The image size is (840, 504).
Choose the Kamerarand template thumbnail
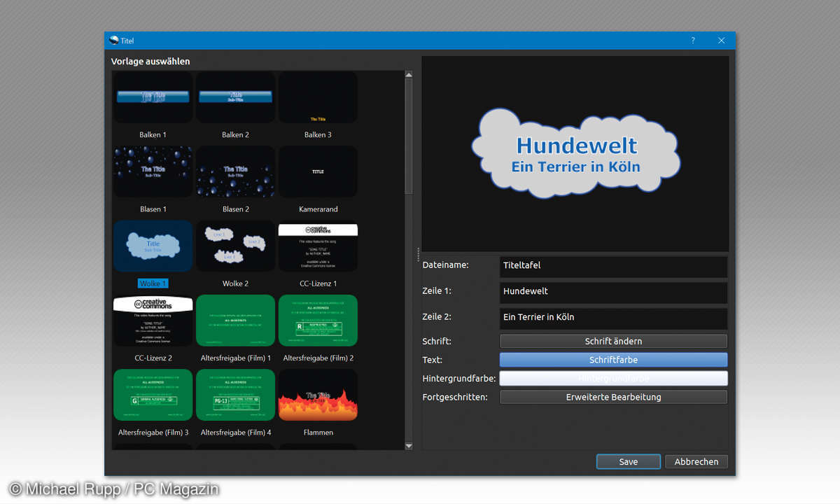318,171
